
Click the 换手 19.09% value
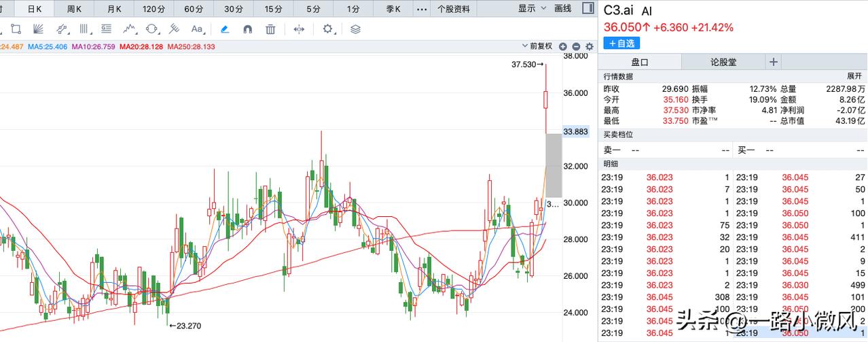coord(763,99)
